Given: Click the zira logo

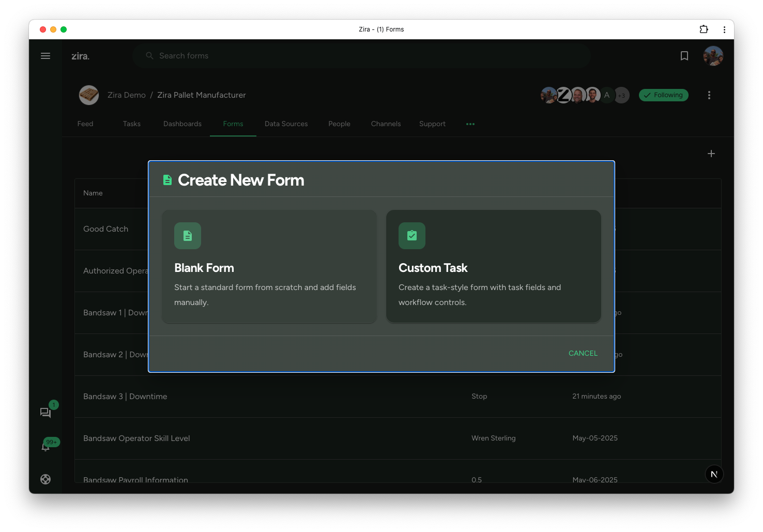Looking at the screenshot, I should click(x=80, y=56).
